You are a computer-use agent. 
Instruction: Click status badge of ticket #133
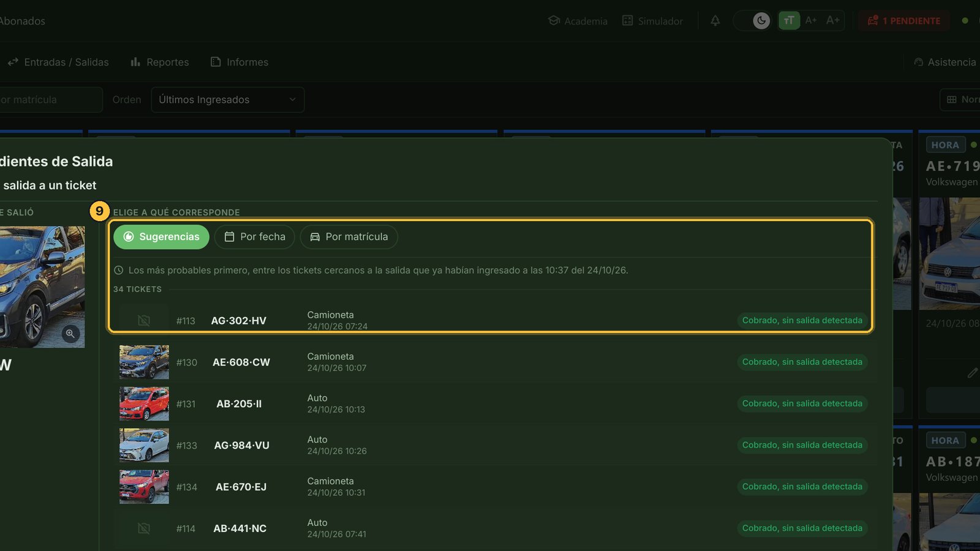pyautogui.click(x=802, y=445)
